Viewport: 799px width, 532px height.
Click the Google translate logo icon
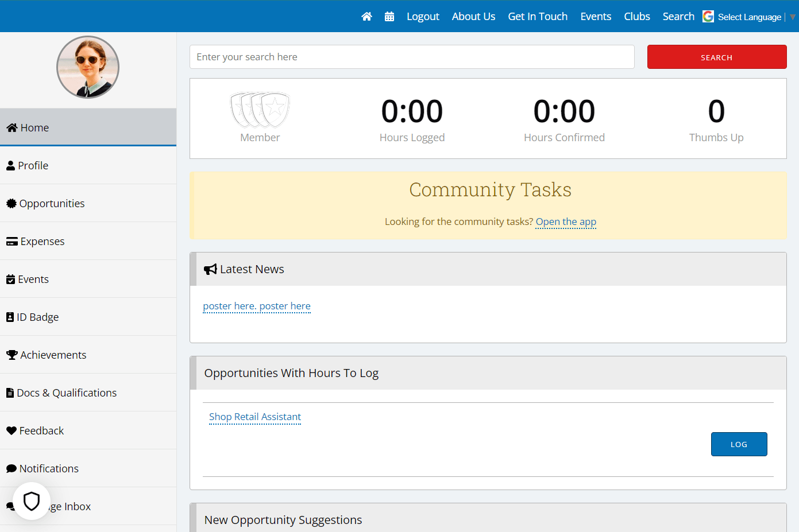[x=708, y=17]
